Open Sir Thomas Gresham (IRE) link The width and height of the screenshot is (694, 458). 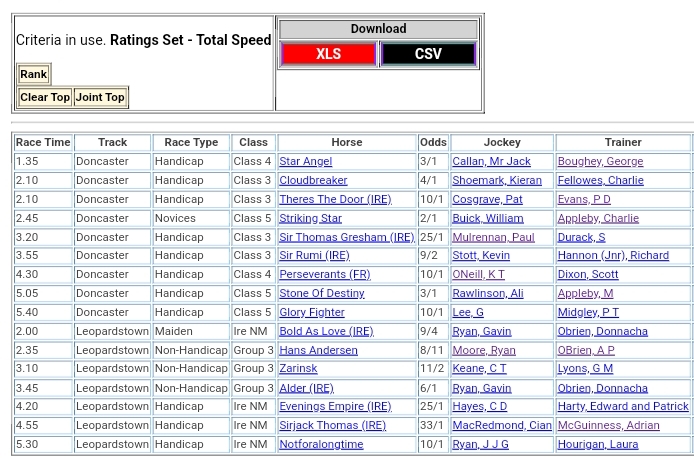point(346,238)
